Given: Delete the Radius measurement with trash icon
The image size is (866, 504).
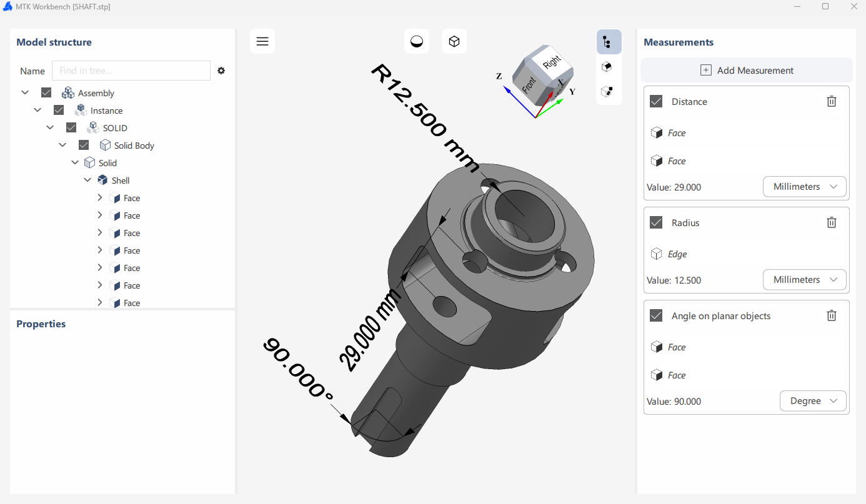Looking at the screenshot, I should click(x=831, y=223).
